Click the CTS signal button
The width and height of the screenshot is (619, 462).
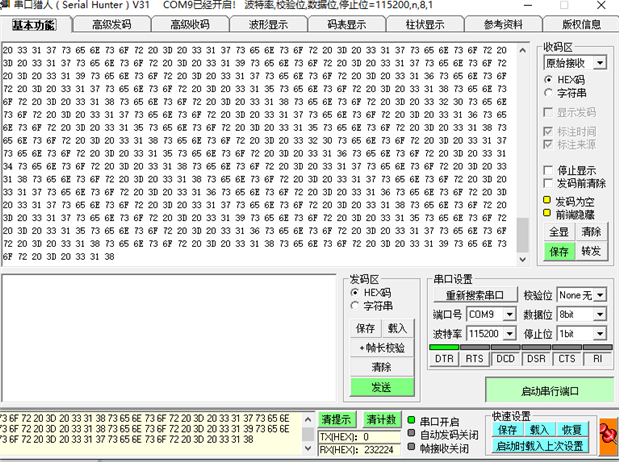(567, 359)
